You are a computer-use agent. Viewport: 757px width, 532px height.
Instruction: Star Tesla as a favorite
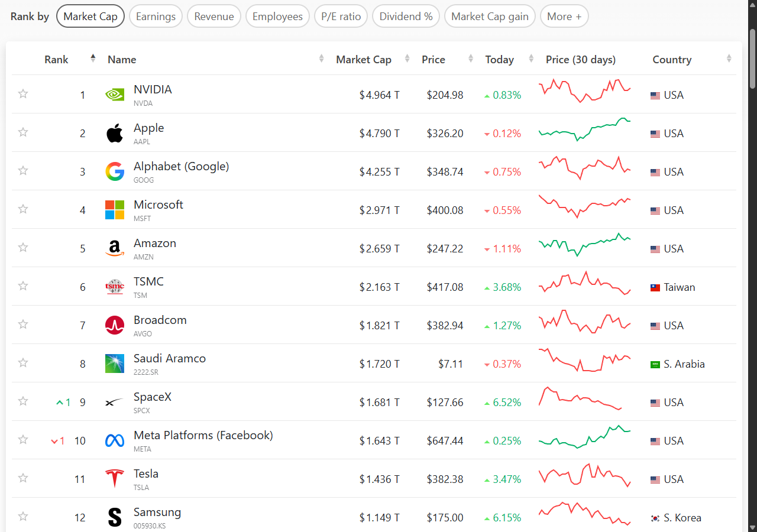tap(23, 478)
